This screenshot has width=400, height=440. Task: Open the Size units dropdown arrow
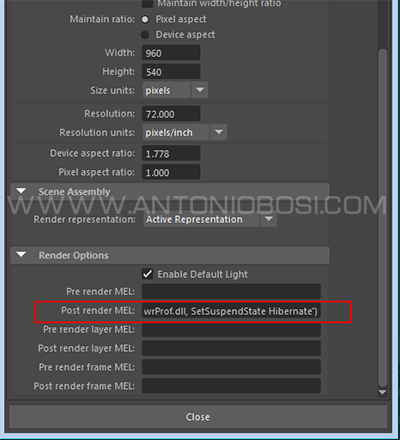tap(200, 90)
